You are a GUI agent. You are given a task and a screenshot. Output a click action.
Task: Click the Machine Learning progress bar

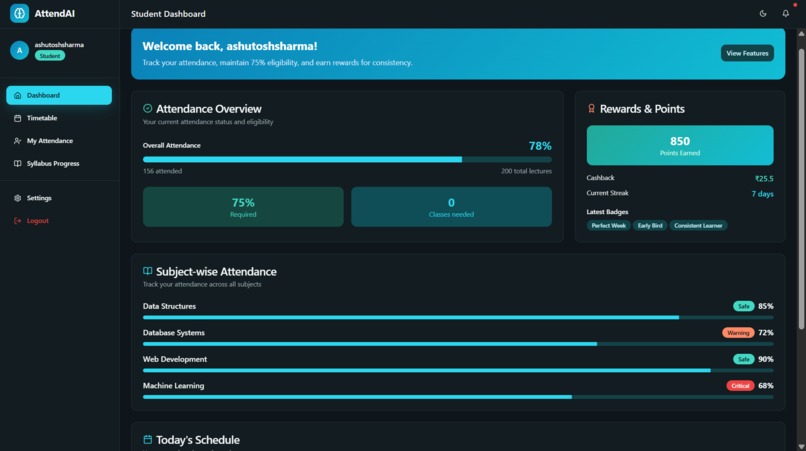pyautogui.click(x=458, y=396)
